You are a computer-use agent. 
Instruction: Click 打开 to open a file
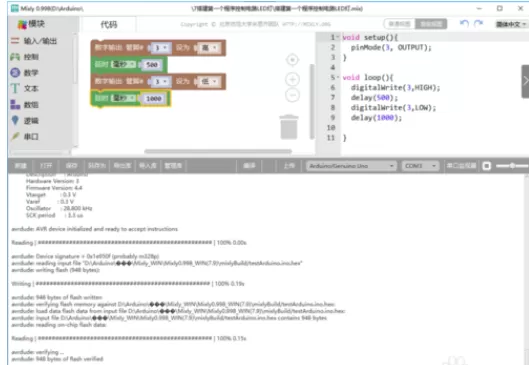(46, 166)
